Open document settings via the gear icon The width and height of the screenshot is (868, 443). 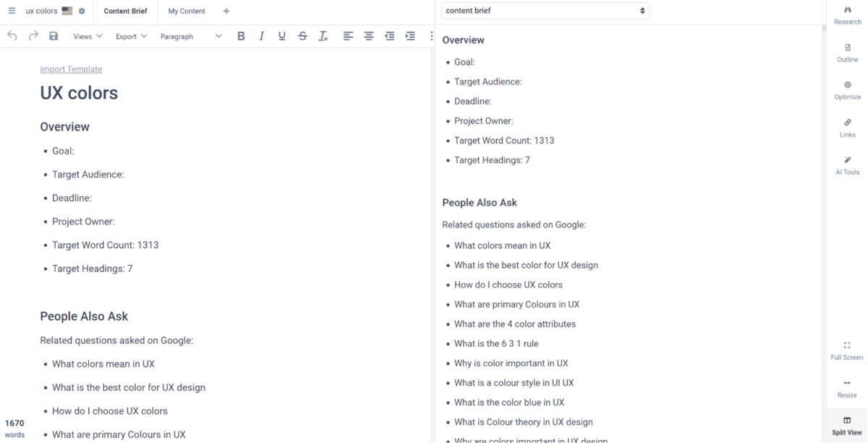click(x=81, y=11)
